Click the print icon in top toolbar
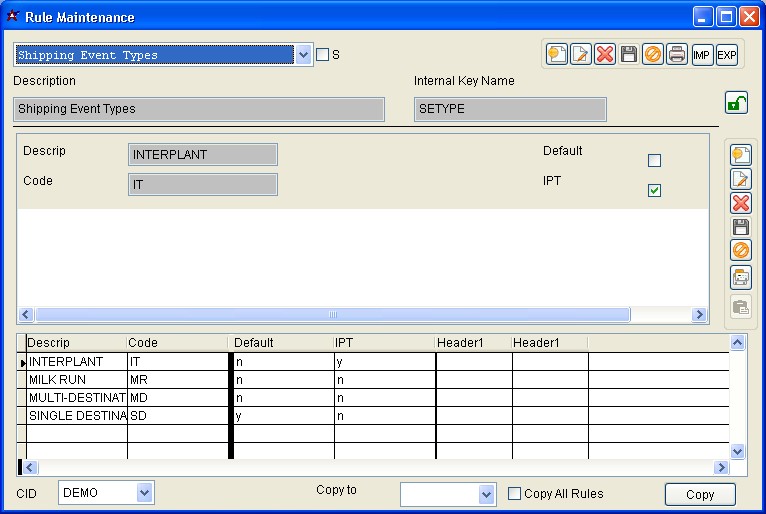766x514 pixels. [x=677, y=55]
